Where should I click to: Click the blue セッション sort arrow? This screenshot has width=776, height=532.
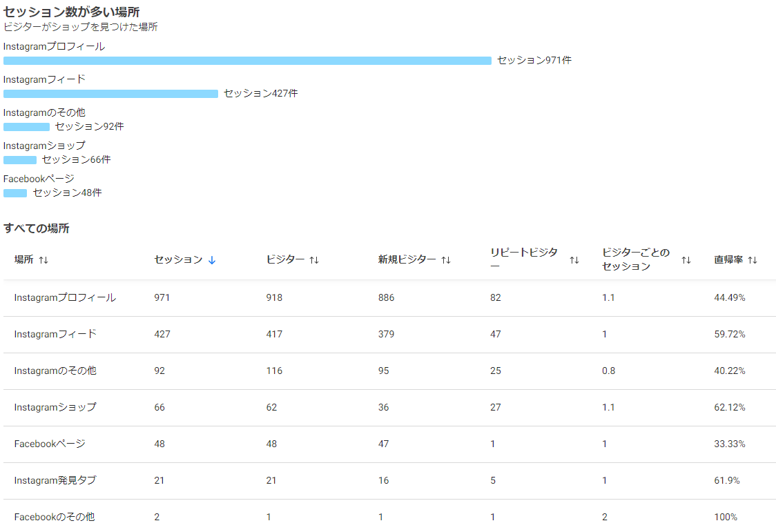212,260
